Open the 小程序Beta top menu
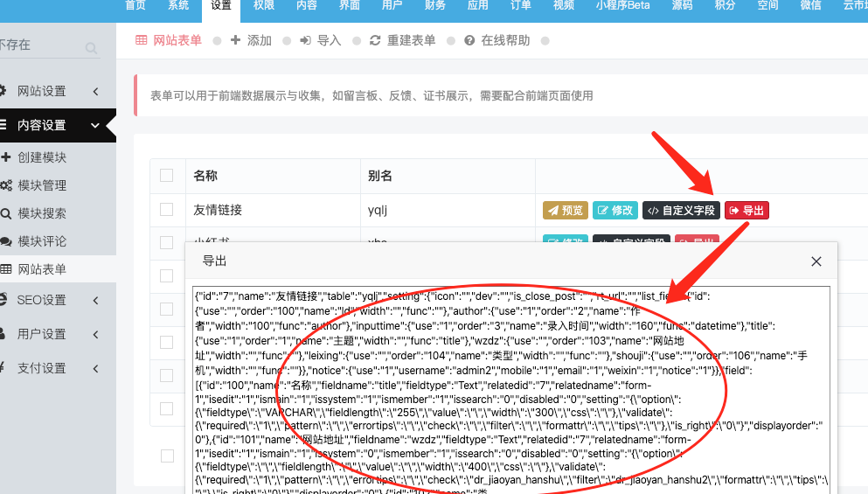The width and height of the screenshot is (868, 494). tap(622, 5)
